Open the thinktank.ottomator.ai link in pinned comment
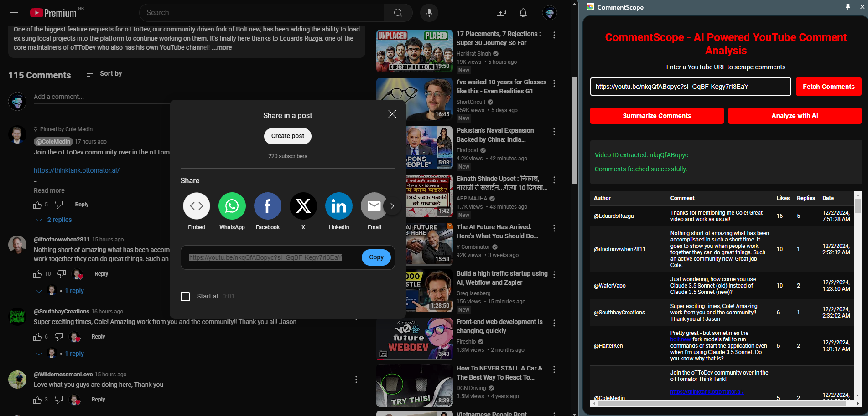The width and height of the screenshot is (868, 416). (77, 170)
